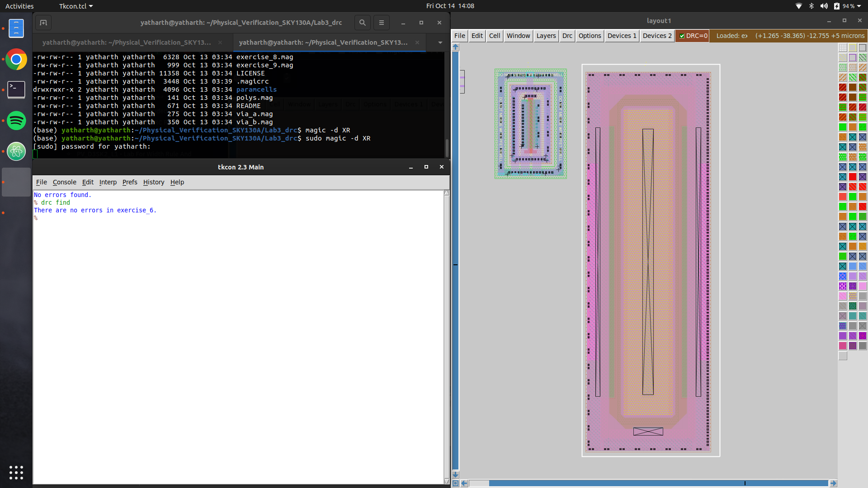Show all applications grid
The width and height of the screenshot is (868, 488).
click(16, 472)
